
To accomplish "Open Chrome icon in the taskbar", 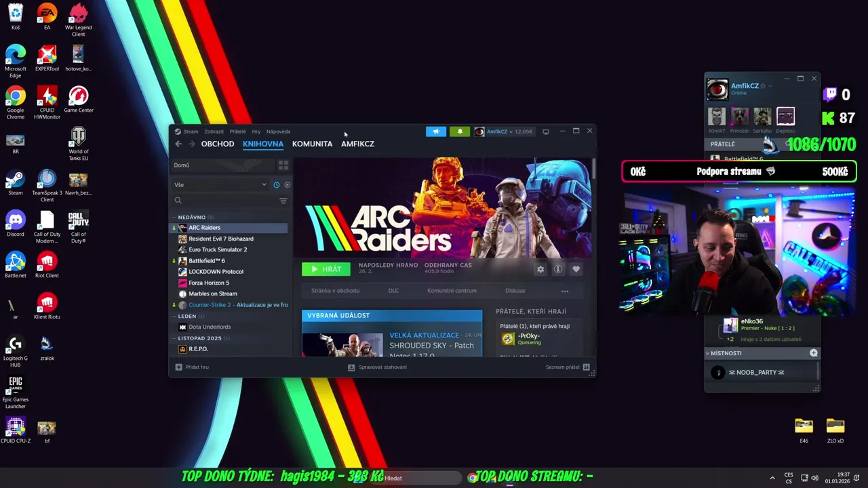I will click(x=472, y=478).
